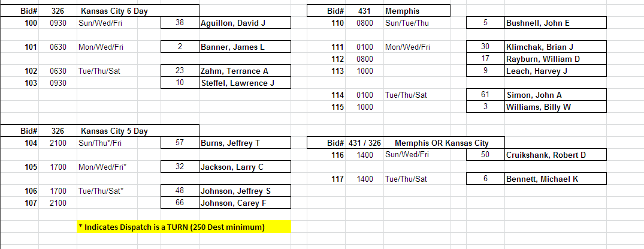Viewport: 644px width, 249px height.
Task: Click the Banner, James L name cell
Action: pos(244,47)
